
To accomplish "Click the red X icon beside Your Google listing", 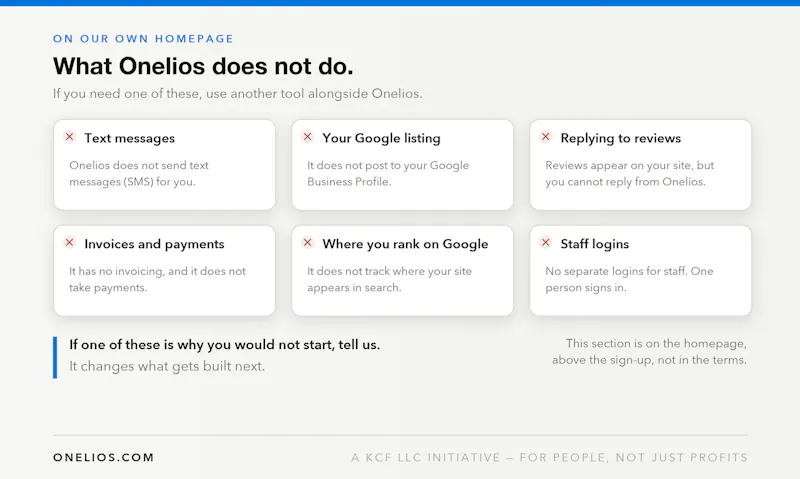I will (x=307, y=137).
